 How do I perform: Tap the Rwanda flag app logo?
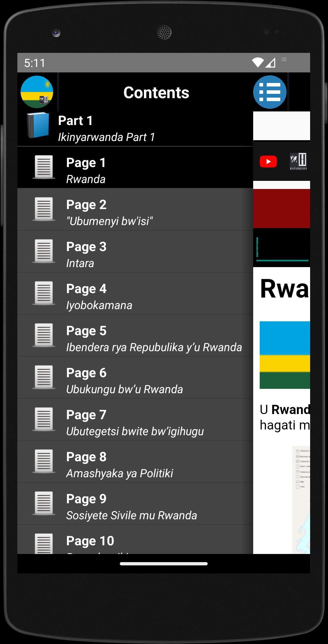(x=37, y=92)
